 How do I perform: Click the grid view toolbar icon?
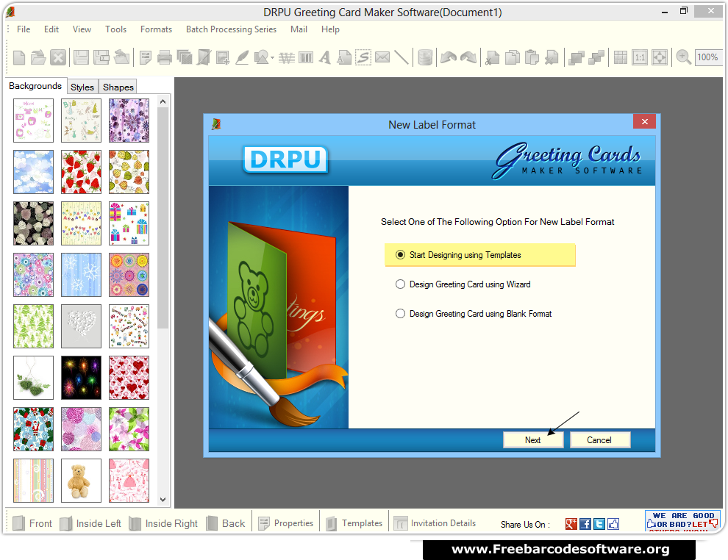click(x=621, y=57)
